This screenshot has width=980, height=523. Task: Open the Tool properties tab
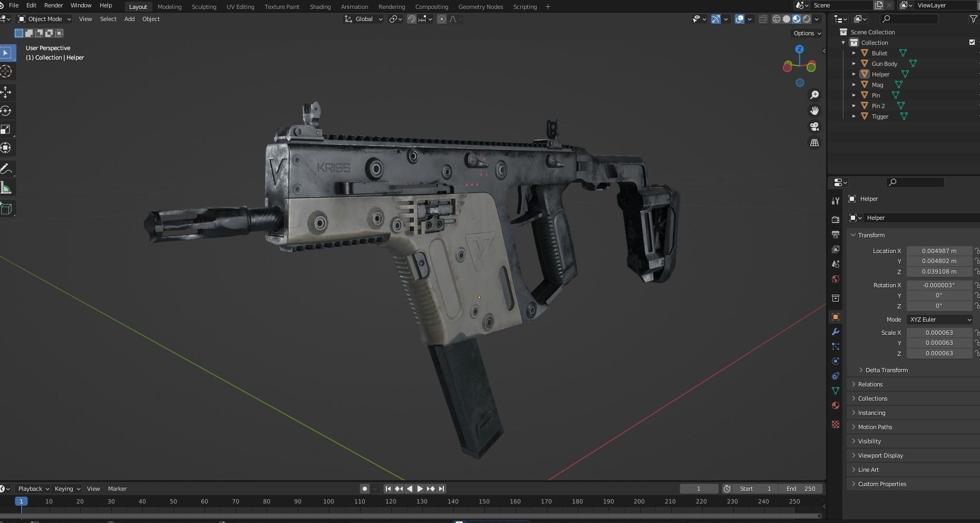coord(836,200)
